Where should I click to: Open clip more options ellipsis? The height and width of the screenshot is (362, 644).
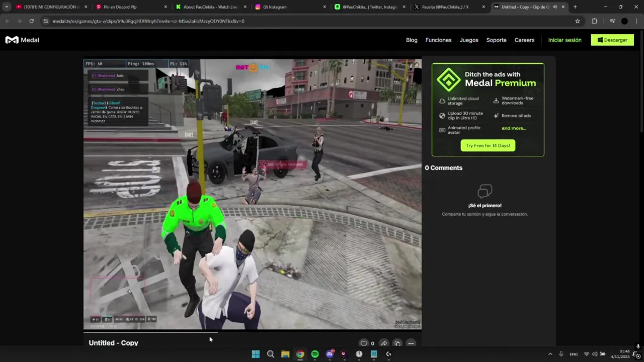[411, 343]
